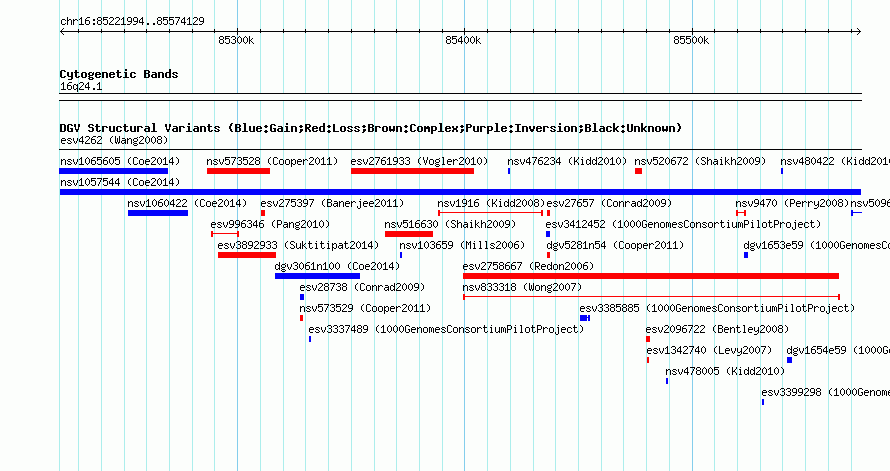Click the dgv1654e59 blue marker
The image size is (890, 471).
tap(790, 360)
